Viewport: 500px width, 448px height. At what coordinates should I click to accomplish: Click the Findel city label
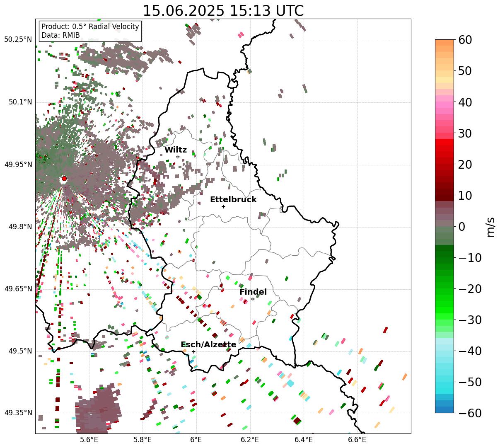253,292
